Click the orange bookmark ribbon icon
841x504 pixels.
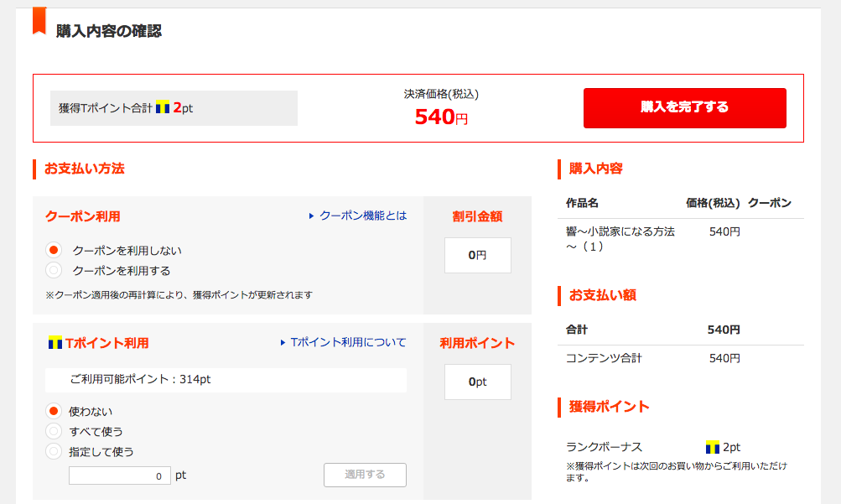click(39, 20)
